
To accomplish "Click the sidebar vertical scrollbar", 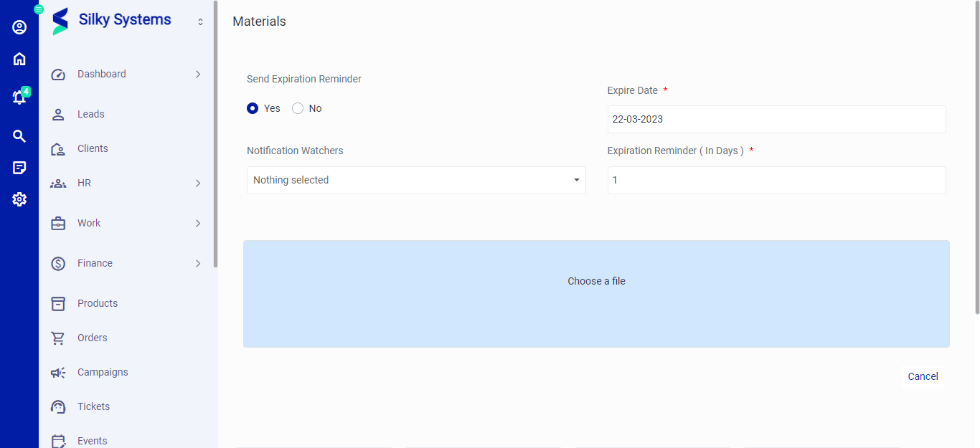I will coord(215,143).
